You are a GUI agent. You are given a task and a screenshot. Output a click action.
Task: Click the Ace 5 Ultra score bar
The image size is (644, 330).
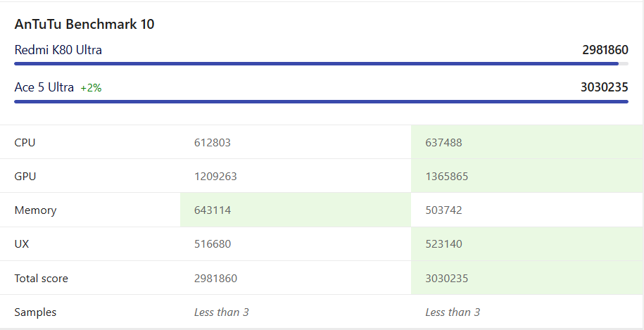click(321, 101)
